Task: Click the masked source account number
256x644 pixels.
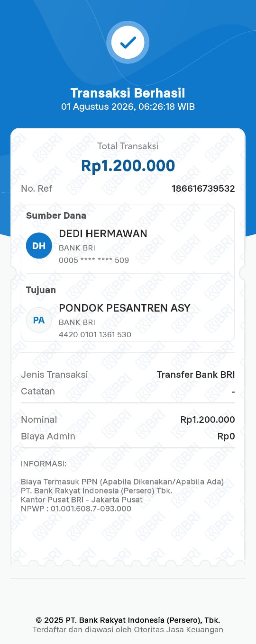Action: [94, 260]
